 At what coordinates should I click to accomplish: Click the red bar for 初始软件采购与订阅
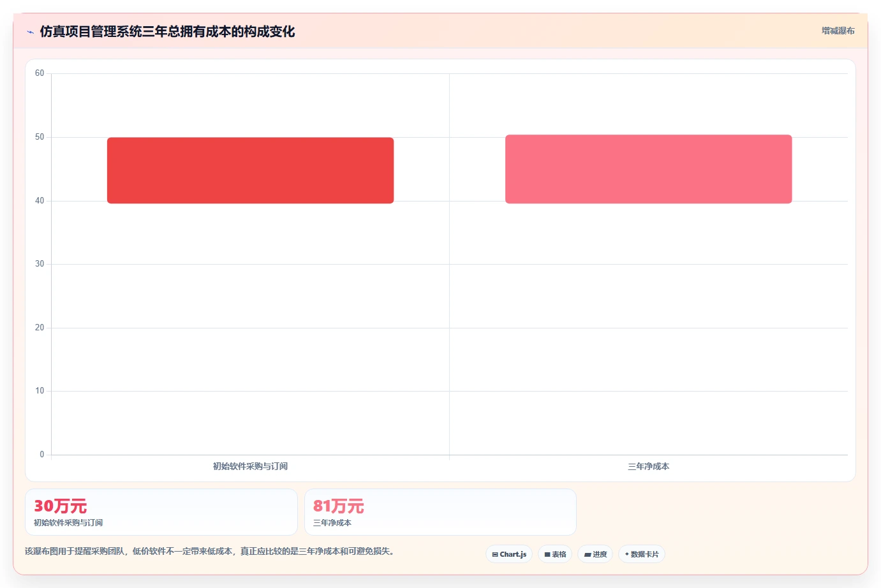pos(250,170)
